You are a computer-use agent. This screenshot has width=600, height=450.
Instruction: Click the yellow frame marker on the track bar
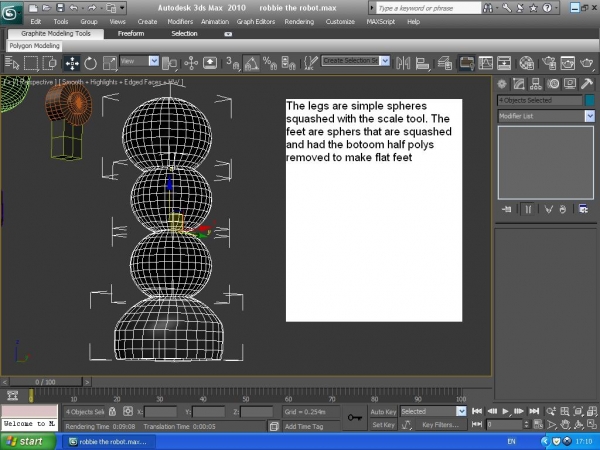point(31,396)
